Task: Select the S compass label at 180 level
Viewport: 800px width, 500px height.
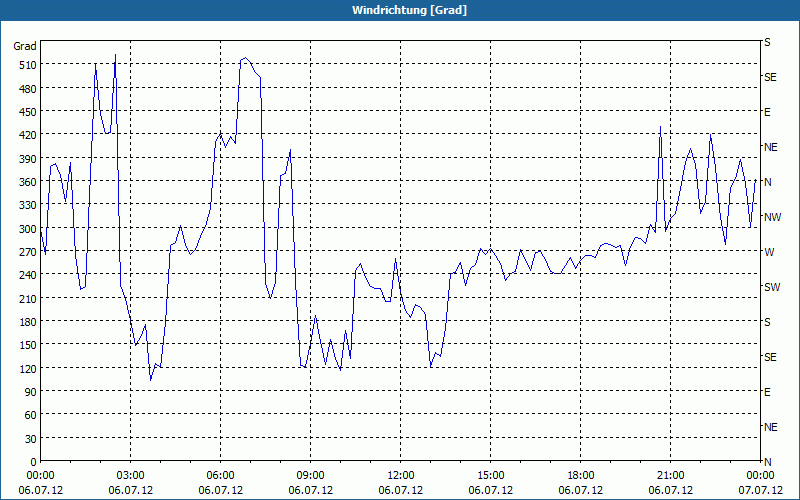Action: click(x=767, y=322)
